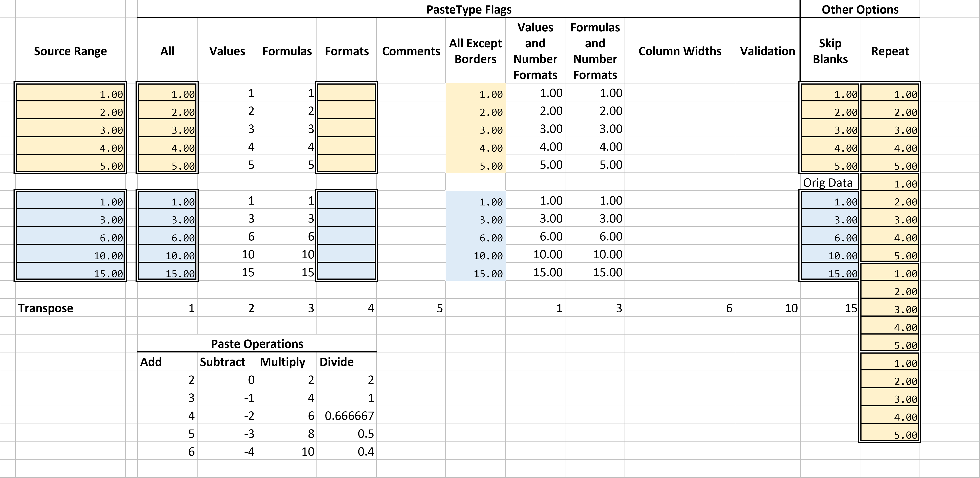Click 'Formulas and Number Formats' header cell
The width and height of the screenshot is (980, 478).
(595, 51)
